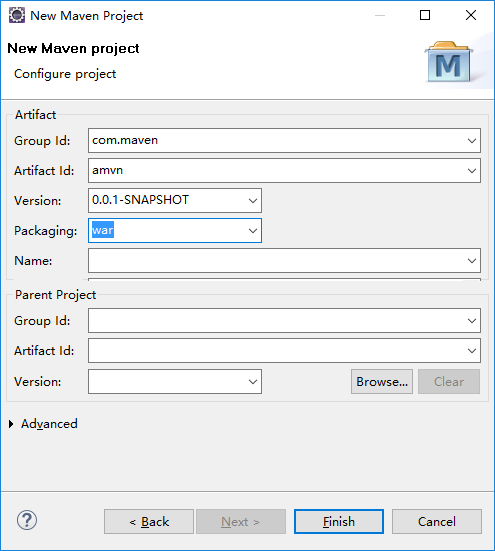Expand the Advanced section
The width and height of the screenshot is (495, 551).
(11, 424)
